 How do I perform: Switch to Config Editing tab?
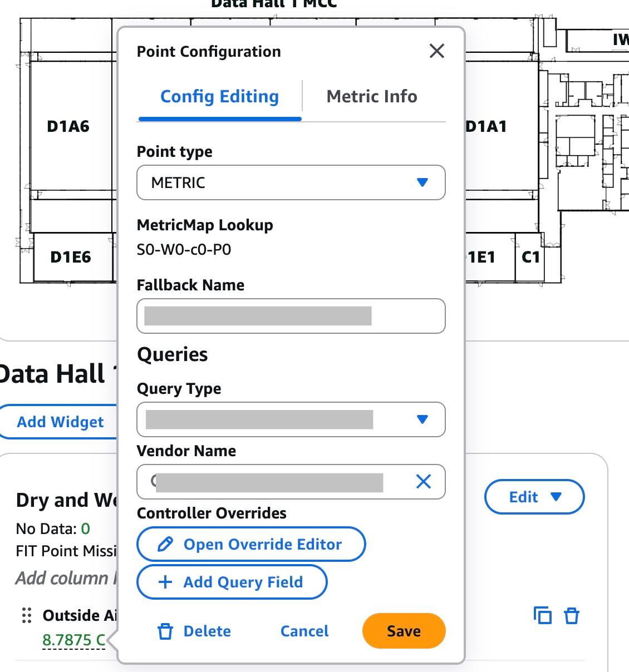[x=219, y=96]
